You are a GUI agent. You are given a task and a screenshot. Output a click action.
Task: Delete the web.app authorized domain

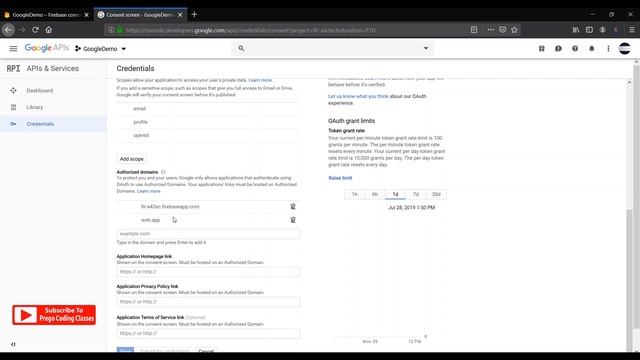293,220
